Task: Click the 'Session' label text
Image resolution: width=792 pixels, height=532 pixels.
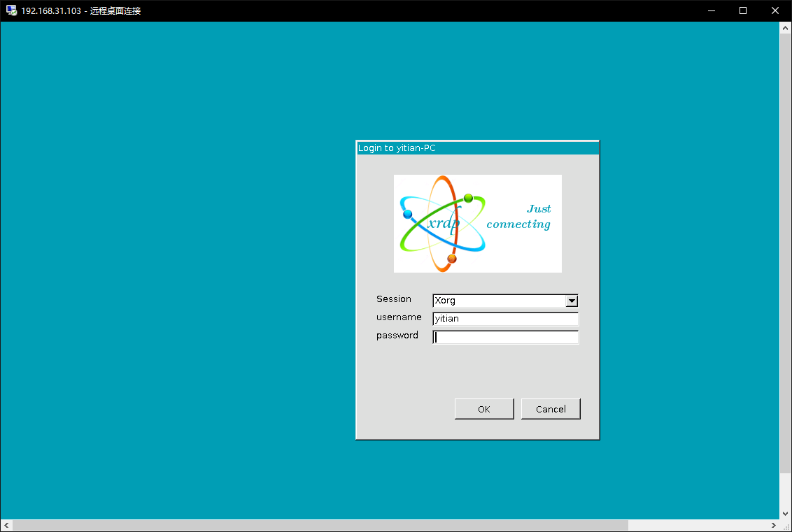Action: pyautogui.click(x=394, y=299)
